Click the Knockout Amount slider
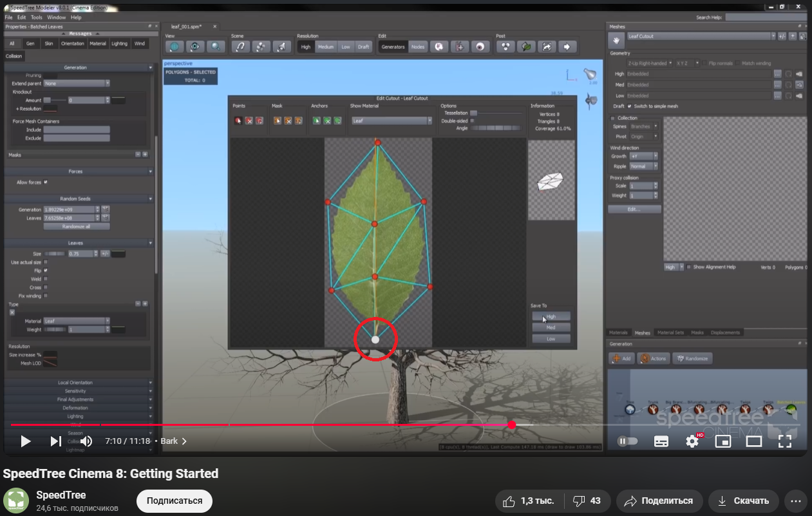Screen dimensions: 812x516 coord(55,100)
